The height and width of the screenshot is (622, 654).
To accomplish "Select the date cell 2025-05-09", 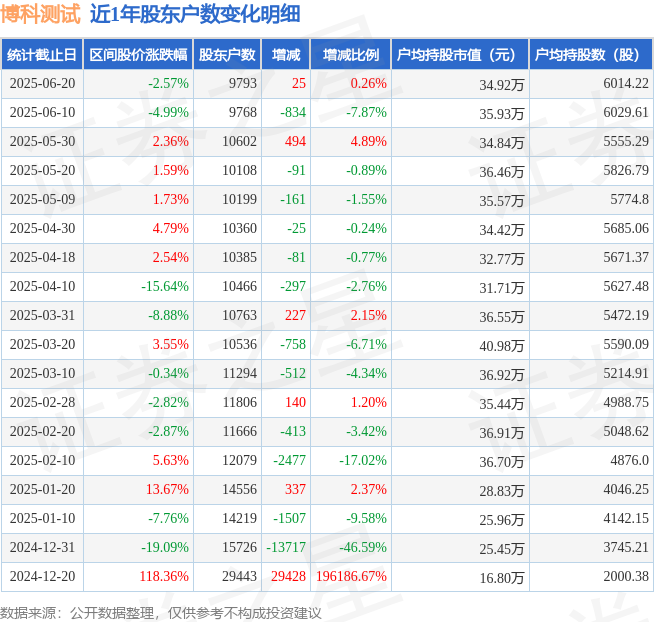I will [x=43, y=199].
